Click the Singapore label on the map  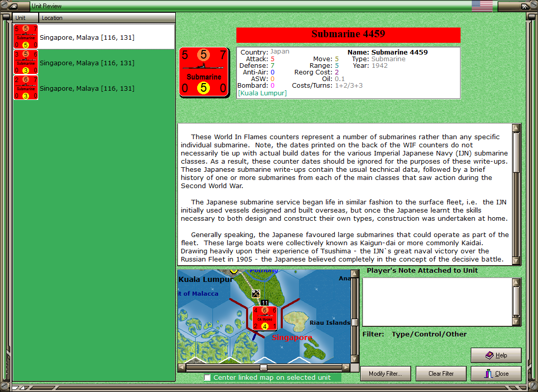292,338
